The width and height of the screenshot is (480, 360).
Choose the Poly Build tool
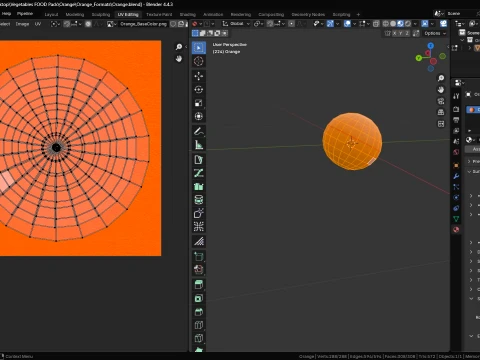point(199,349)
